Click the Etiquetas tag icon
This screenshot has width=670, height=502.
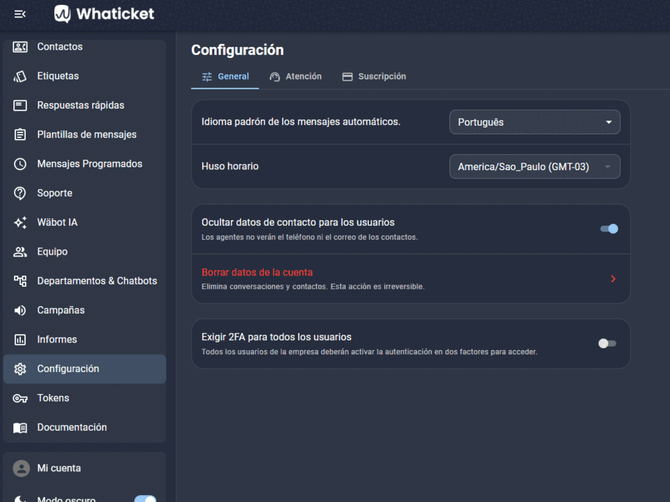[x=20, y=76]
